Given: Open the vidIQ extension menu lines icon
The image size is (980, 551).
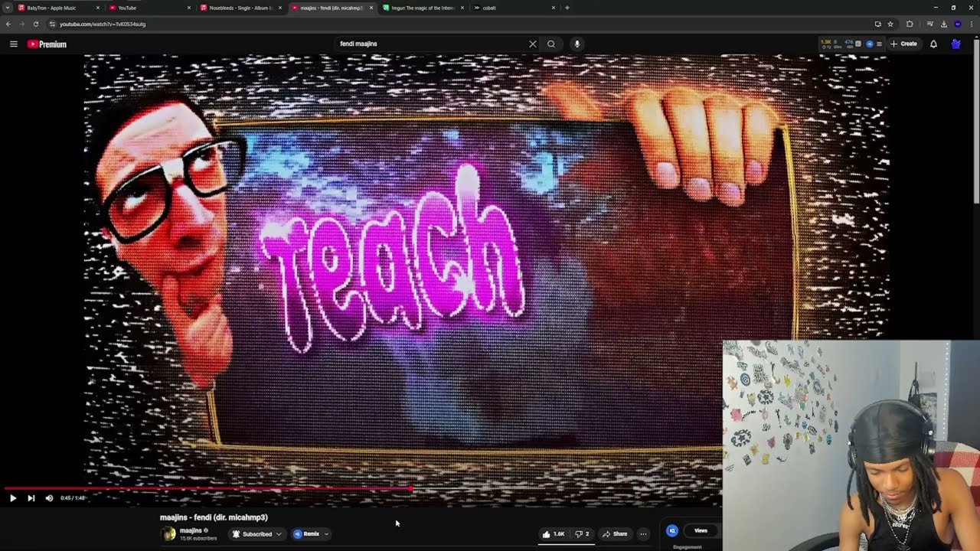Looking at the screenshot, I should coord(879,44).
